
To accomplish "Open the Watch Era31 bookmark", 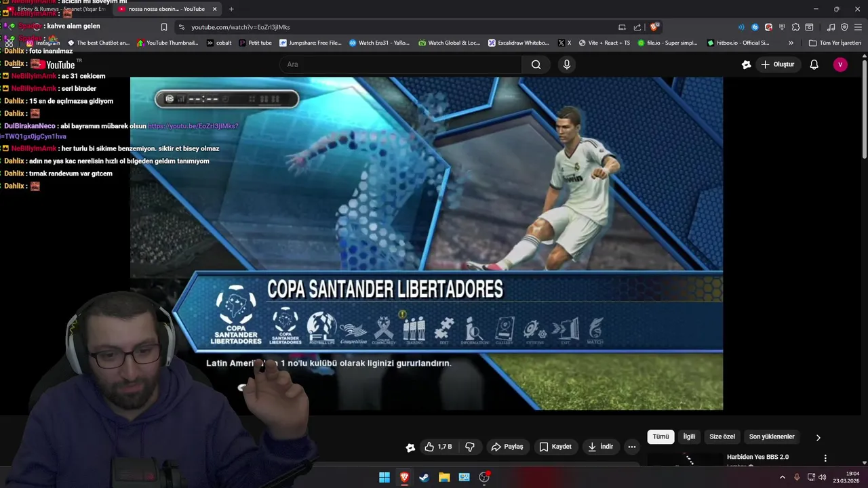I will [379, 43].
